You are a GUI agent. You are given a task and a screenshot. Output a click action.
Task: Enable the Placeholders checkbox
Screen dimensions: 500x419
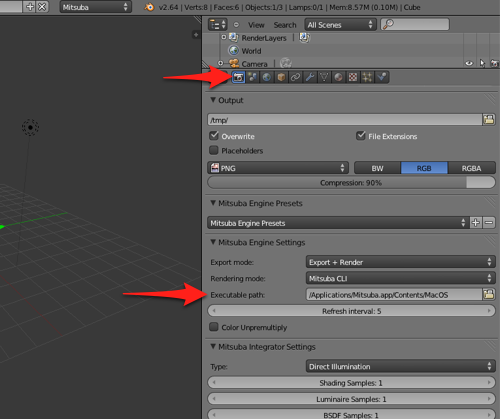click(214, 150)
